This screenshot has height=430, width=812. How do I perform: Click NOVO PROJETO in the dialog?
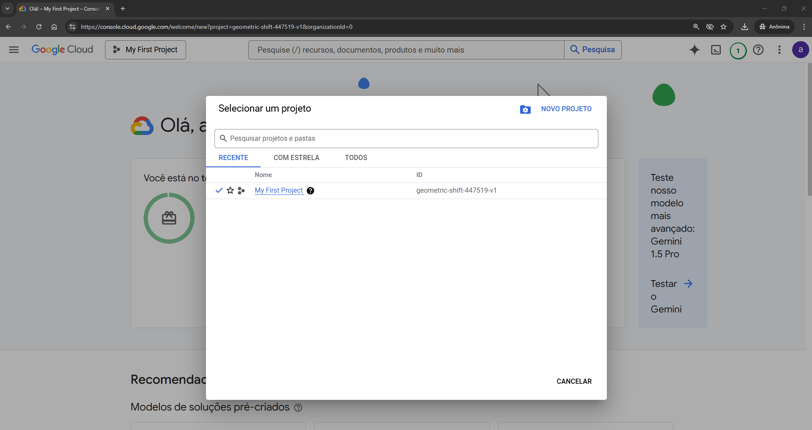566,109
